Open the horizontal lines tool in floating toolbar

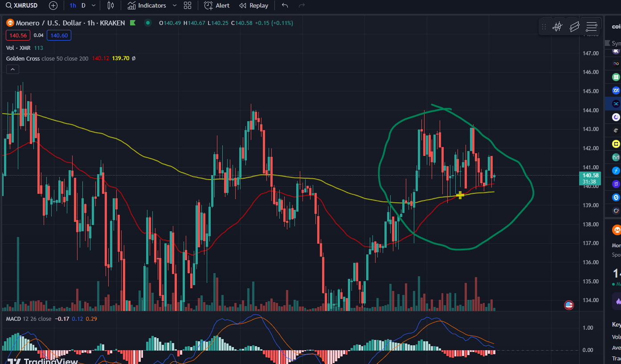[592, 27]
